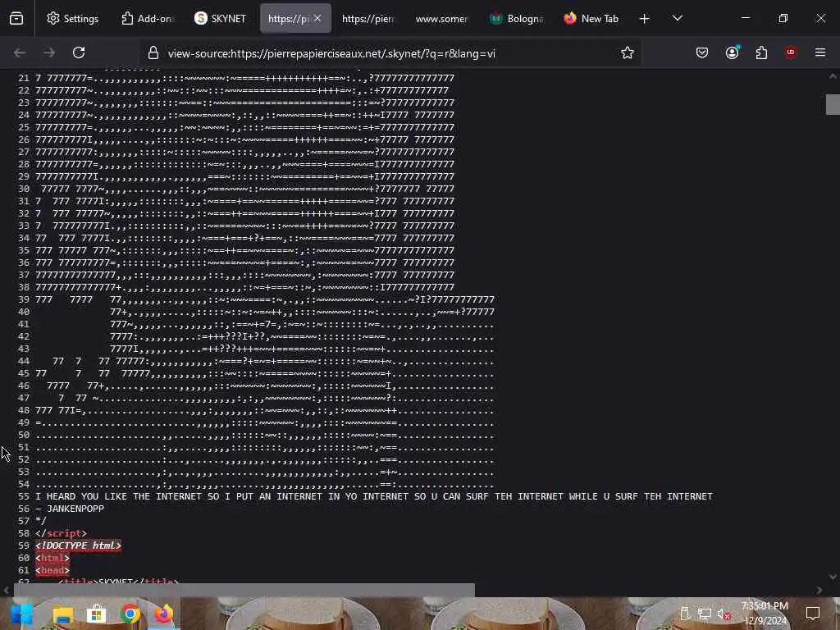The width and height of the screenshot is (840, 630).
Task: Switch to the Settings tab
Action: 73,19
